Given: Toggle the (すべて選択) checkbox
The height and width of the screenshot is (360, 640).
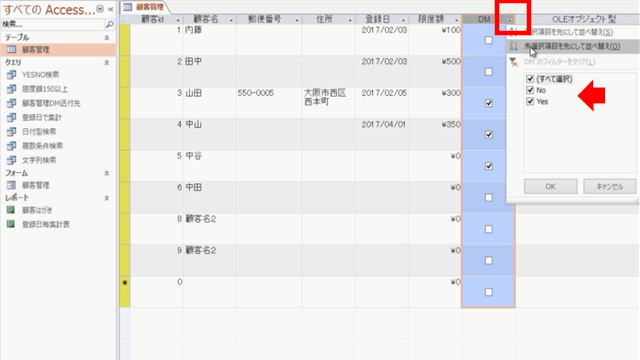Looking at the screenshot, I should (530, 79).
